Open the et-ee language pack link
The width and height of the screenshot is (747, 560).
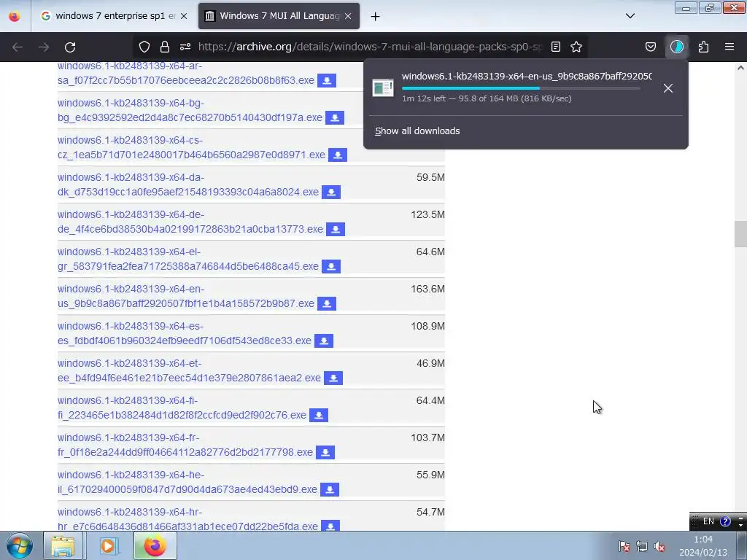[x=189, y=370]
